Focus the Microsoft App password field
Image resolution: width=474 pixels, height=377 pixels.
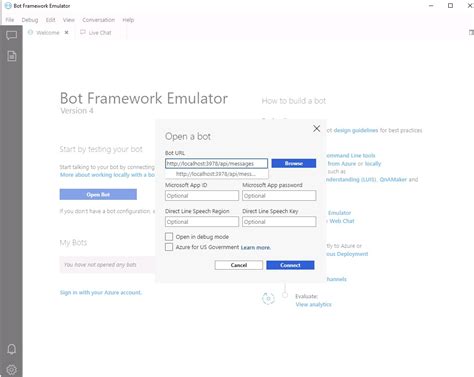pyautogui.click(x=279, y=196)
